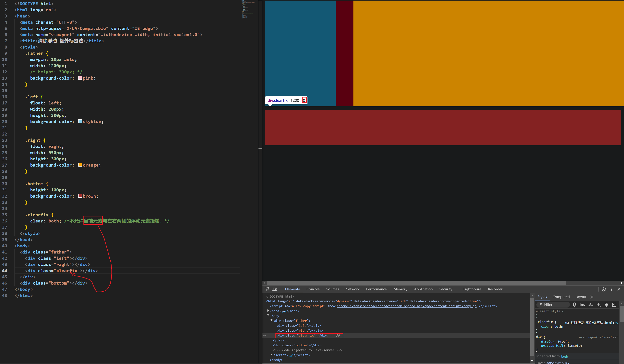Screen dimensions: 624x364
Task: Show CSS layers view icon
Action: (574, 305)
